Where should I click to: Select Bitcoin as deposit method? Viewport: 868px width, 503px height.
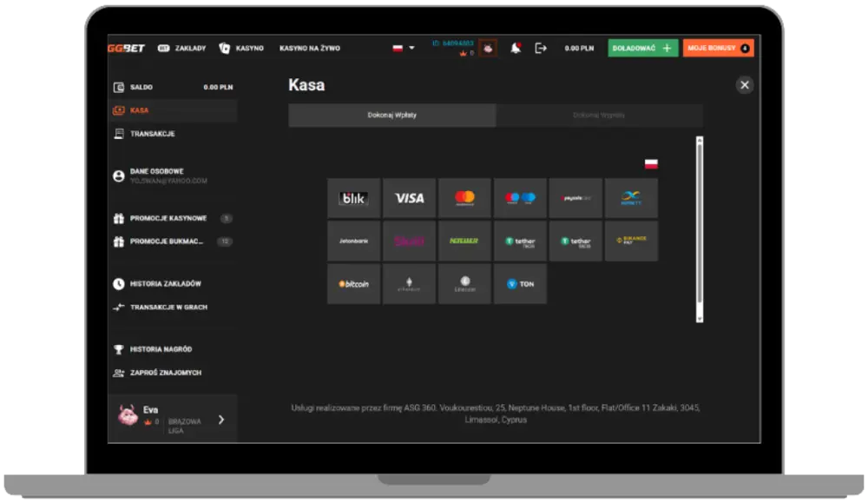click(354, 283)
